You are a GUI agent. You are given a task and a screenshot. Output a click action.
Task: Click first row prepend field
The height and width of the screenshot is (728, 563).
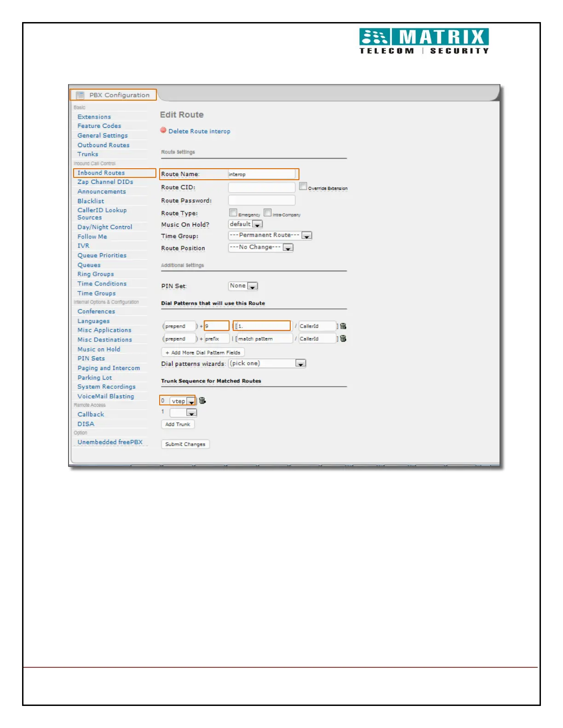click(180, 326)
